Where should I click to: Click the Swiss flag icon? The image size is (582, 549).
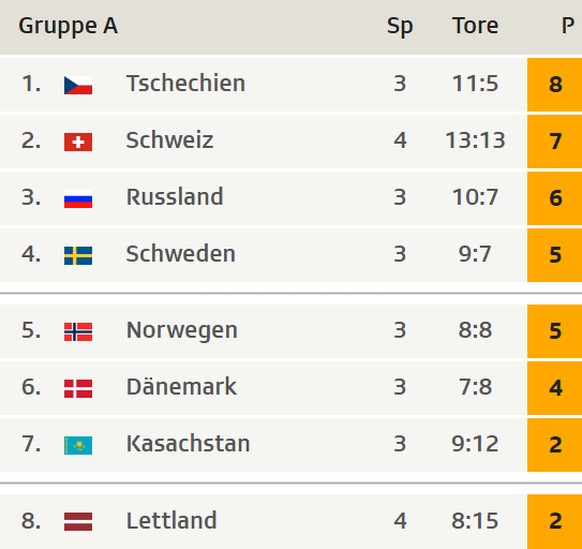[x=78, y=142]
